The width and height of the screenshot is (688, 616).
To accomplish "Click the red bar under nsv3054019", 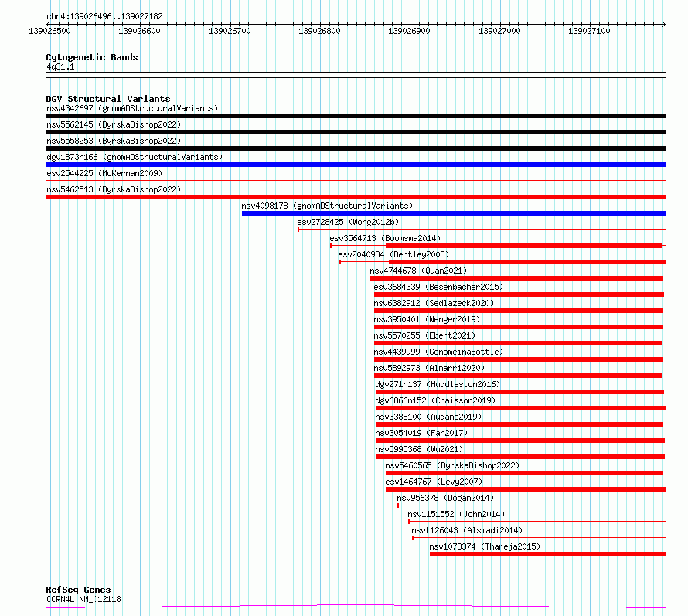I will click(520, 441).
